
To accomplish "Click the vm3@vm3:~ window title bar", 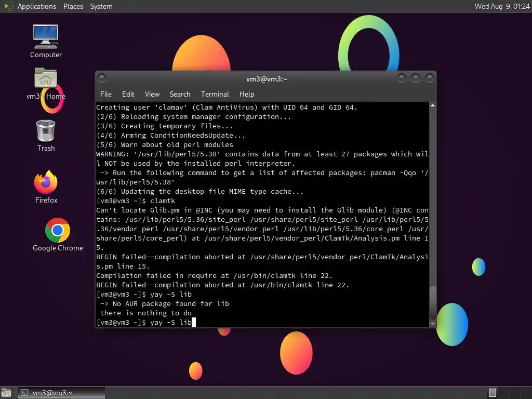I will tap(267, 79).
